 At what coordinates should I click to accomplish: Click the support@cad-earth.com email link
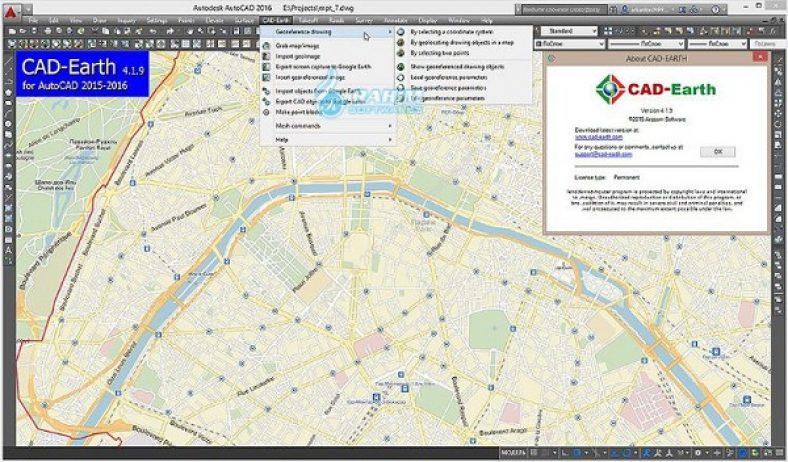tap(603, 154)
